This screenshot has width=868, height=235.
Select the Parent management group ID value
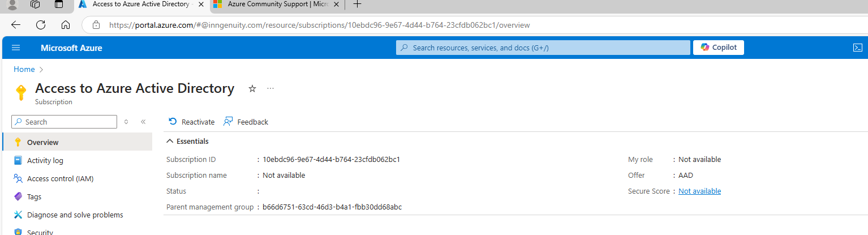pos(332,207)
